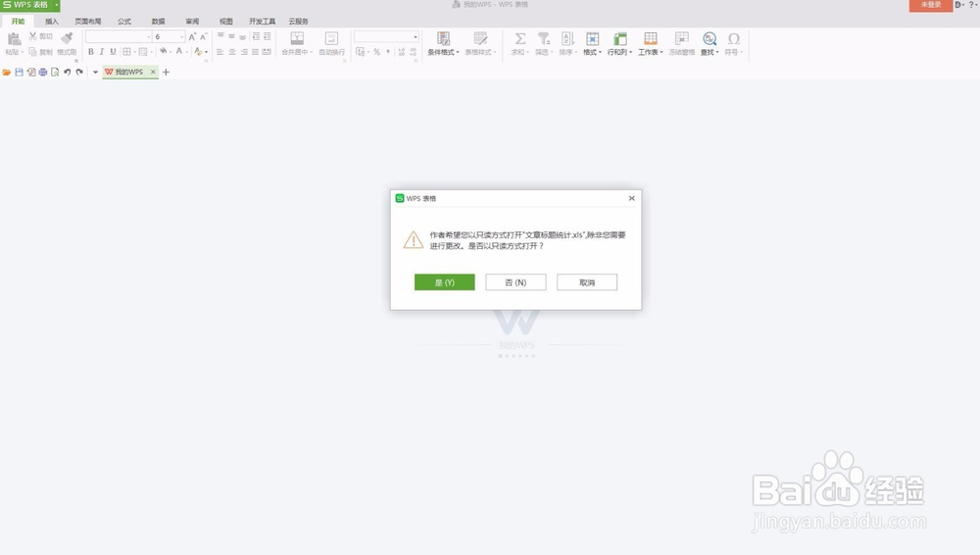This screenshot has width=980, height=555.
Task: Click the undo arrow icon
Action: (x=67, y=72)
